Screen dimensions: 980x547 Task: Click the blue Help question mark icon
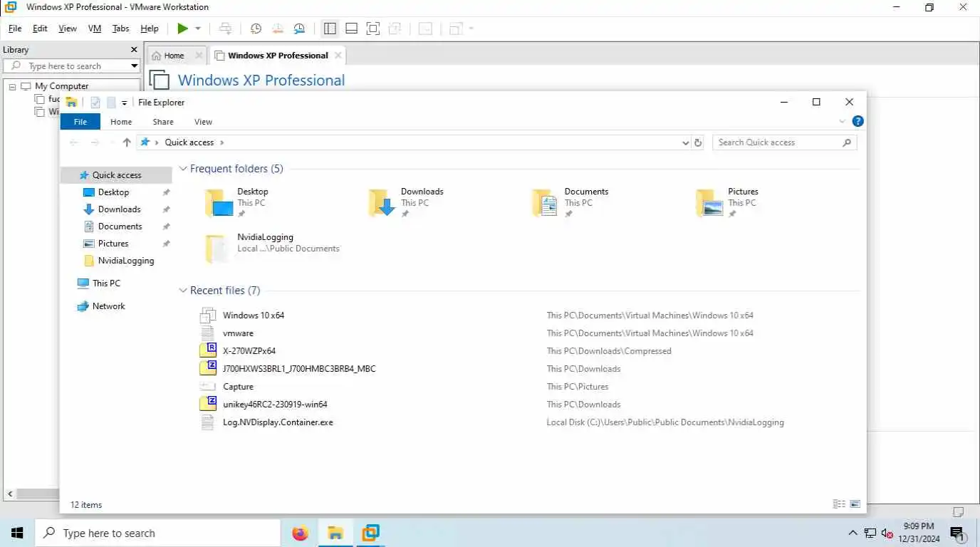click(858, 122)
